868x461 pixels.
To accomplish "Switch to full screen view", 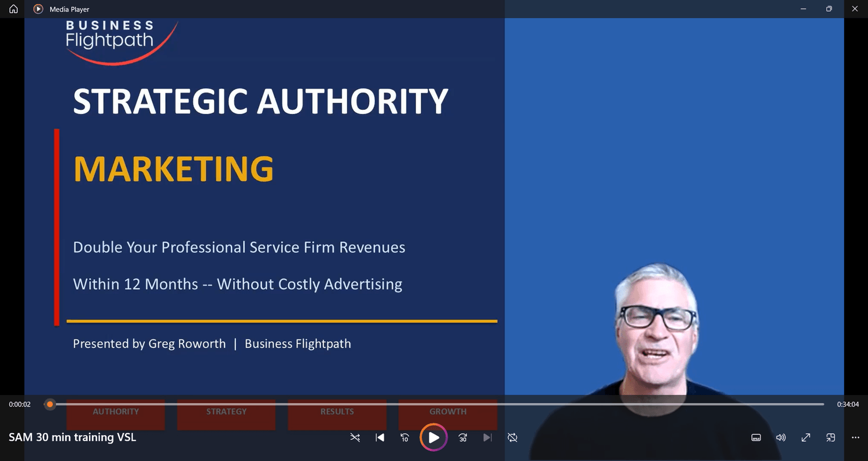I will (x=806, y=438).
